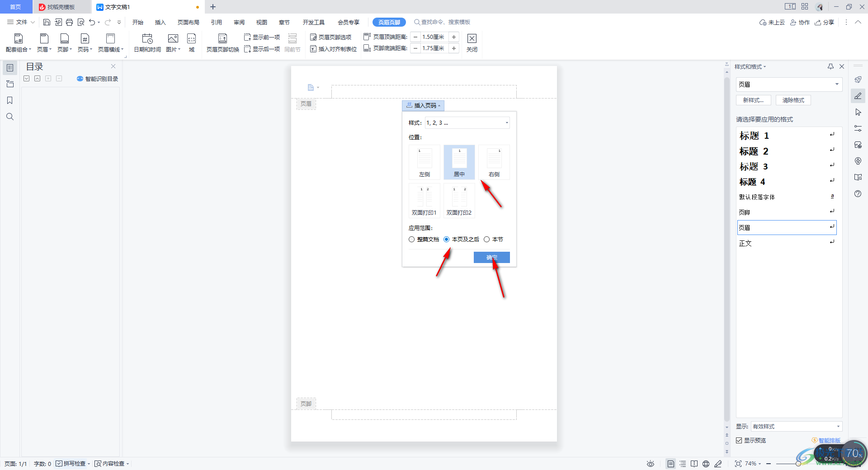The width and height of the screenshot is (868, 470).
Task: Insert 日期和时间 date and time
Action: point(147,43)
